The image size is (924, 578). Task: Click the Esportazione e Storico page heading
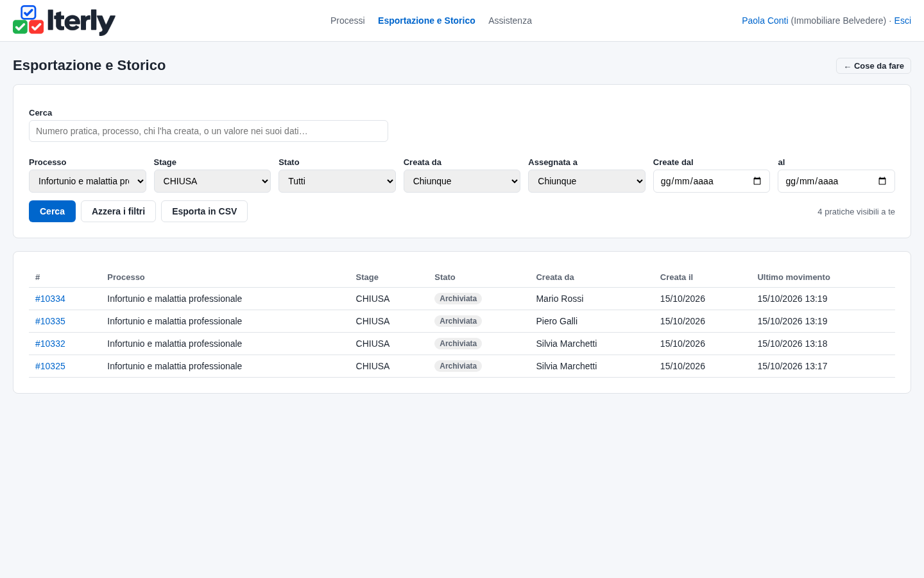tap(89, 66)
